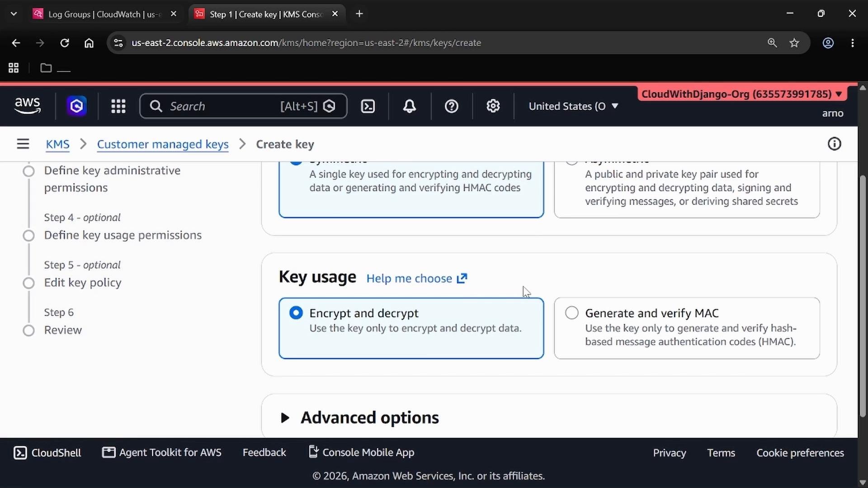Viewport: 868px width, 488px height.
Task: Open the CloudWithDjango-Org account menu
Action: point(742,94)
